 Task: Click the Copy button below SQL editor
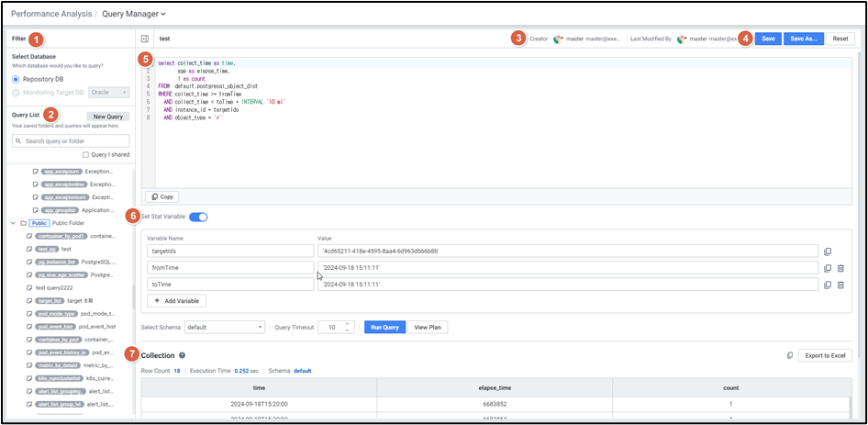click(x=162, y=196)
